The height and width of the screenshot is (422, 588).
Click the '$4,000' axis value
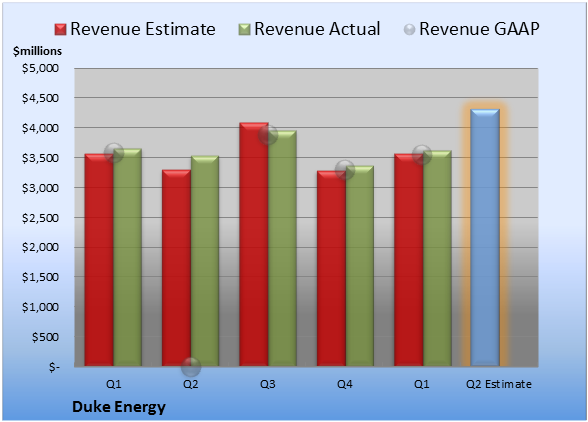(x=40, y=128)
